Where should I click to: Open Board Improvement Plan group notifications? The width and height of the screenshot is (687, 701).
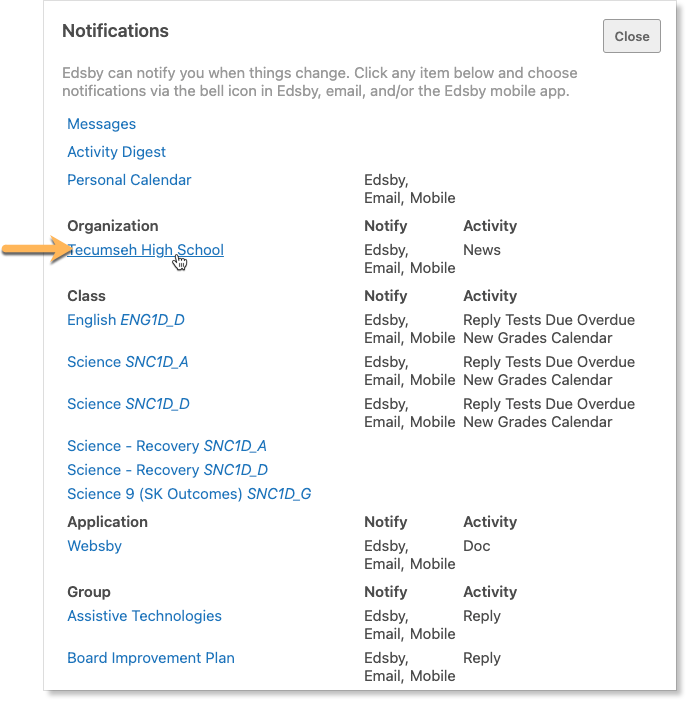tap(151, 658)
